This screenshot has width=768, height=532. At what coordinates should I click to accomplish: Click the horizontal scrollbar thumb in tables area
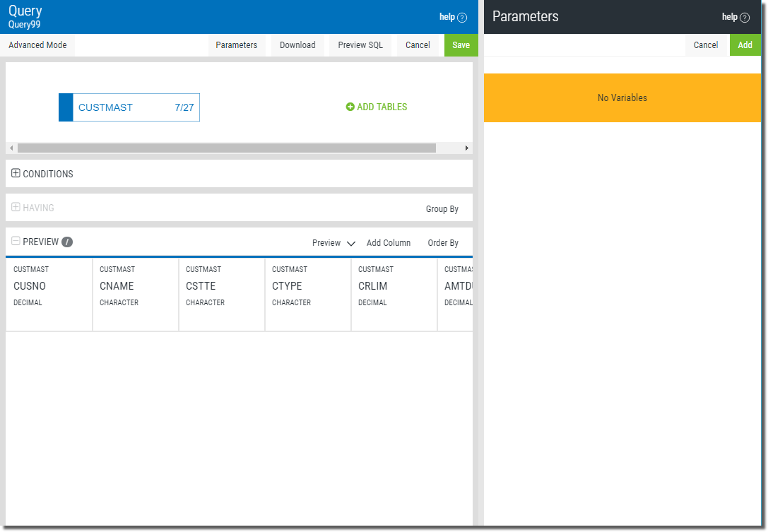click(227, 148)
